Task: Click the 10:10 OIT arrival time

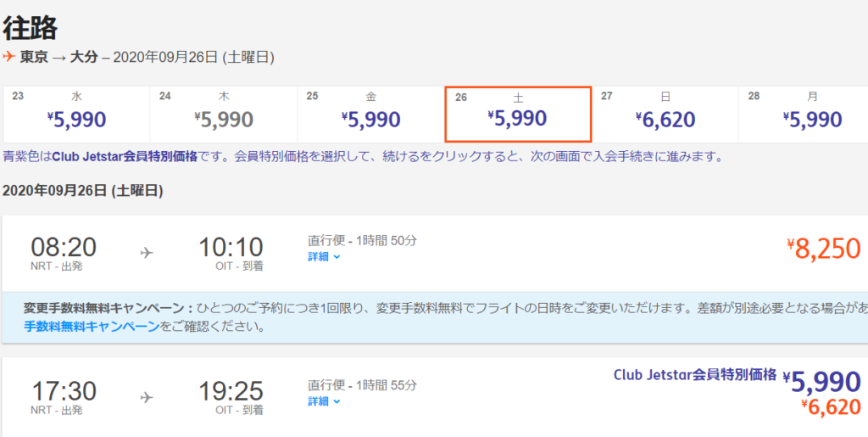Action: click(x=231, y=248)
